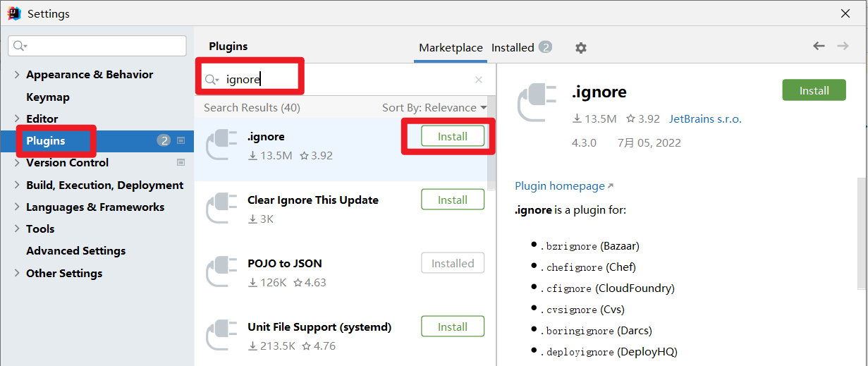
Task: Open the Sort By: Relevance dropdown
Action: 434,108
